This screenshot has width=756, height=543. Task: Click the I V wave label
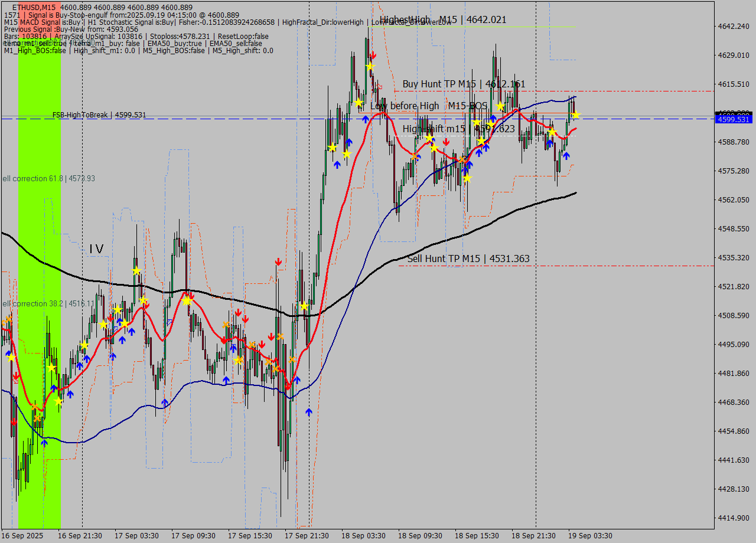point(96,249)
